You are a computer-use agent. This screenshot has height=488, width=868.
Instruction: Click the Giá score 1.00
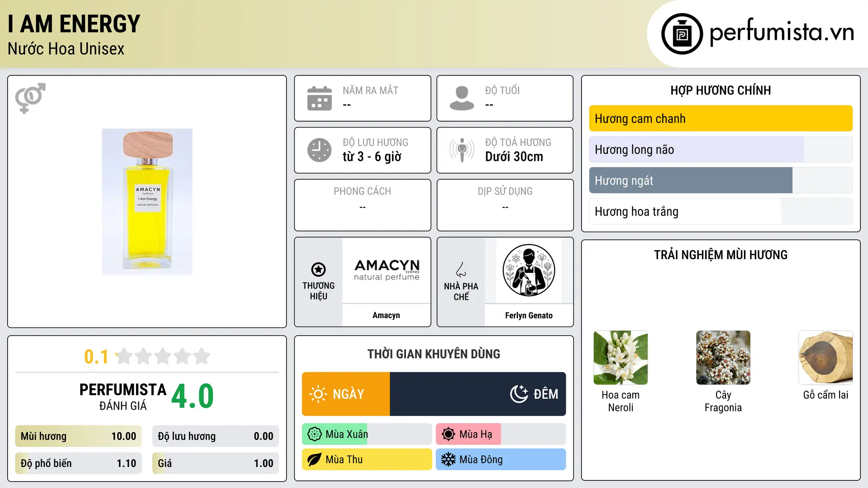pos(216,463)
